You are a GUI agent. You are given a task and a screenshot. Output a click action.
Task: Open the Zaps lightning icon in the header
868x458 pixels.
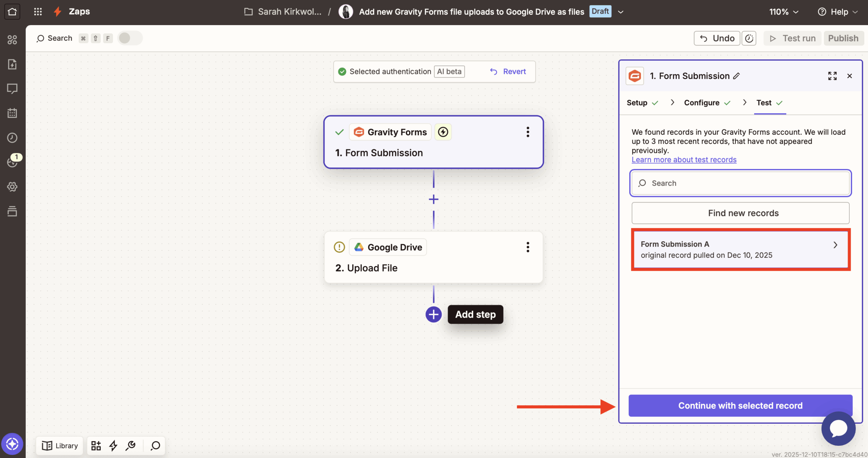tap(58, 11)
